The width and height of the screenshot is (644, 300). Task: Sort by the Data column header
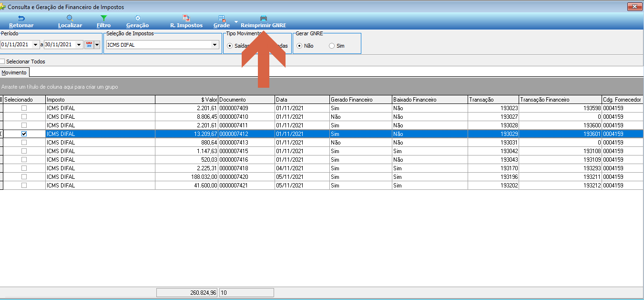(302, 100)
